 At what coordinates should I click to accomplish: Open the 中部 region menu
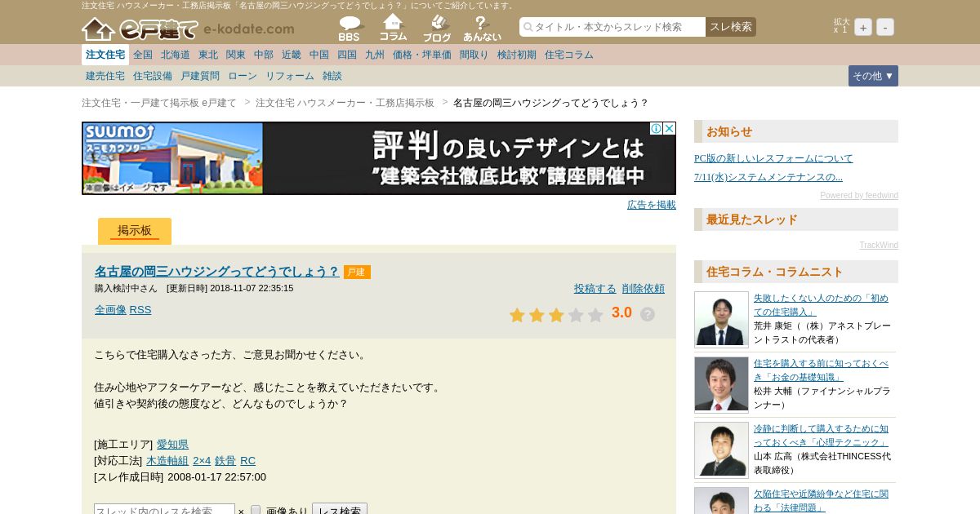[x=264, y=55]
